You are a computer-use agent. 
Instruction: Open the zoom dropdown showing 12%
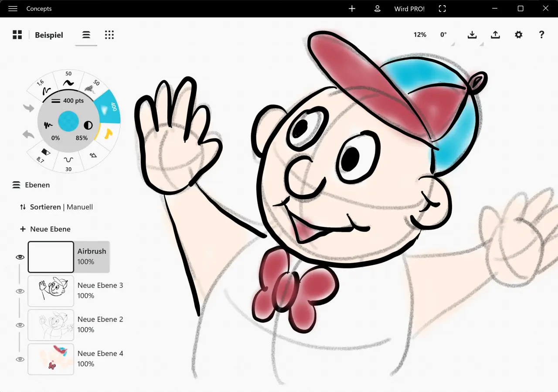pos(420,34)
